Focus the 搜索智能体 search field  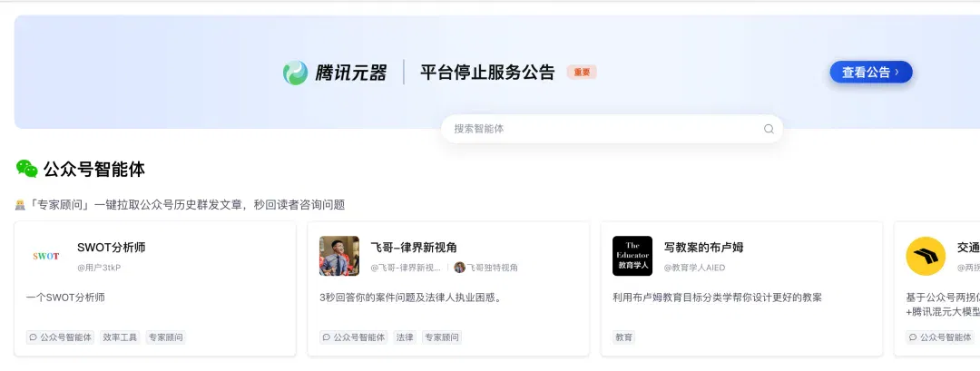[612, 129]
